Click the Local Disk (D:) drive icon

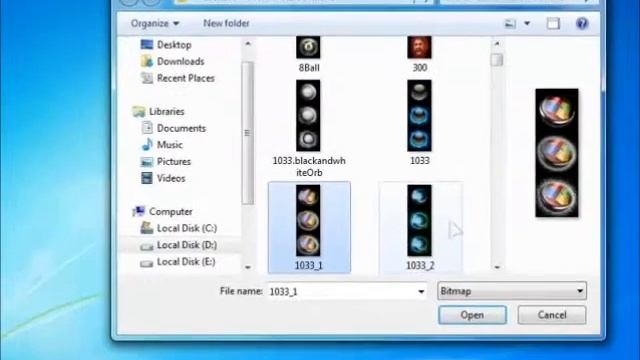pos(147,246)
